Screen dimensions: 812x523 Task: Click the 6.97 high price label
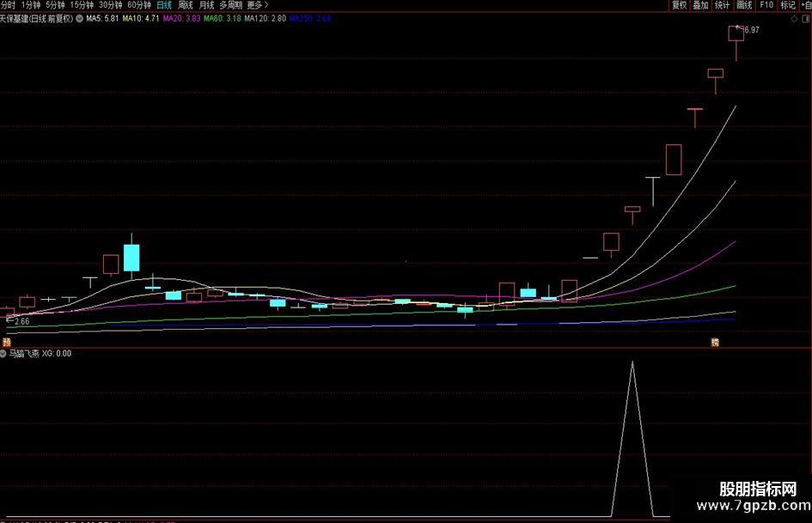click(x=751, y=30)
